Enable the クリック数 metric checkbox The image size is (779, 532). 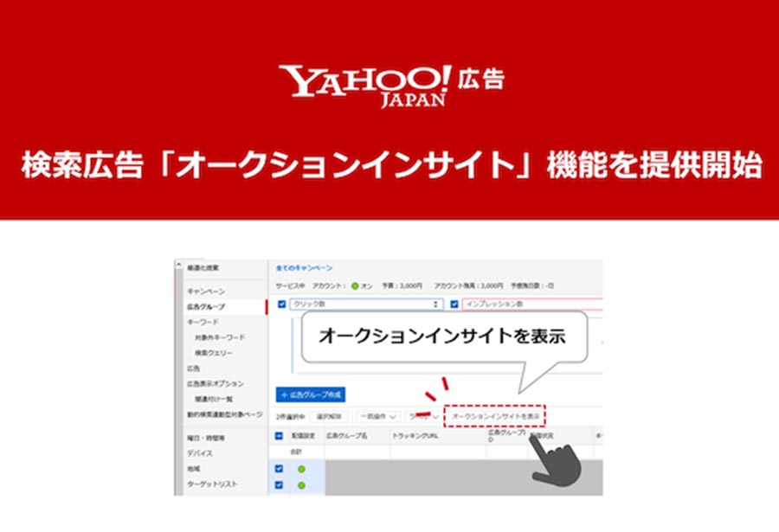coord(284,304)
